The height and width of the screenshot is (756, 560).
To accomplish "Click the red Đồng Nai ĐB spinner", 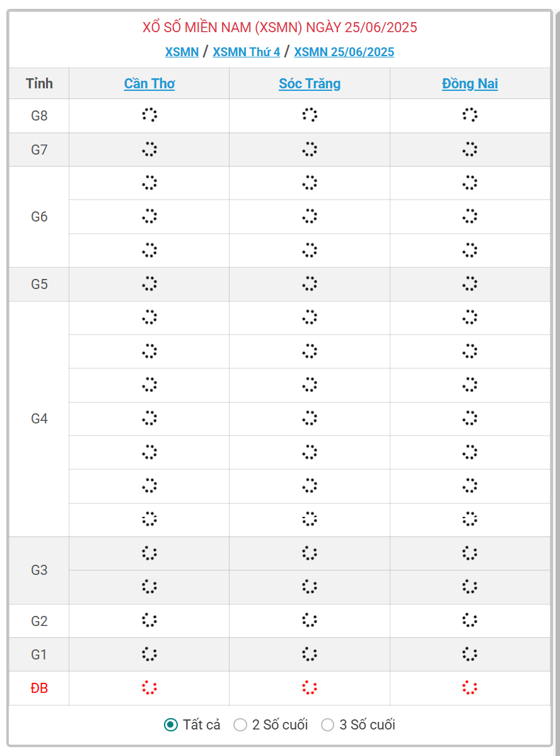I will tap(470, 688).
